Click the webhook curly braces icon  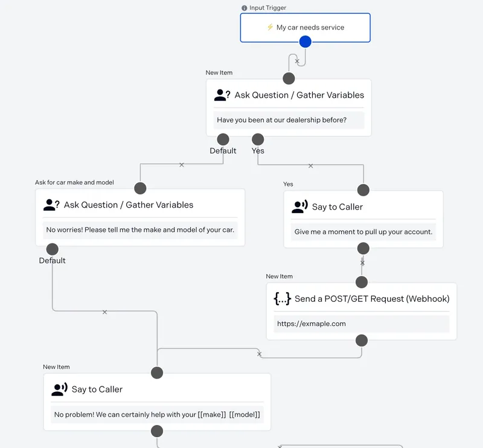pos(282,299)
